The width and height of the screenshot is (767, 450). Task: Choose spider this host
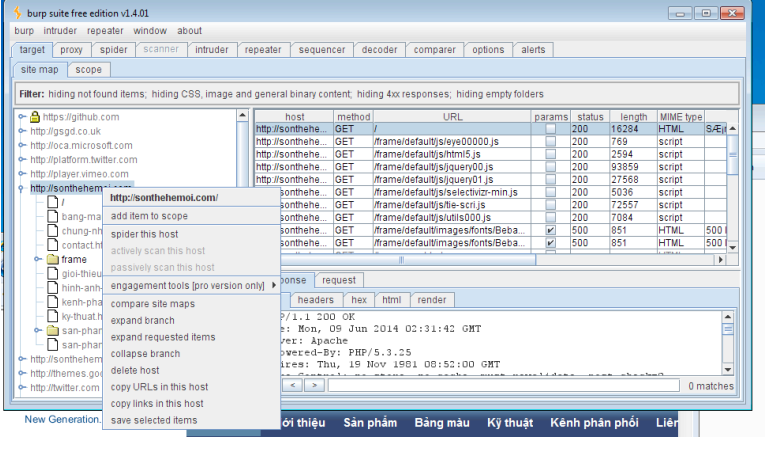click(144, 234)
